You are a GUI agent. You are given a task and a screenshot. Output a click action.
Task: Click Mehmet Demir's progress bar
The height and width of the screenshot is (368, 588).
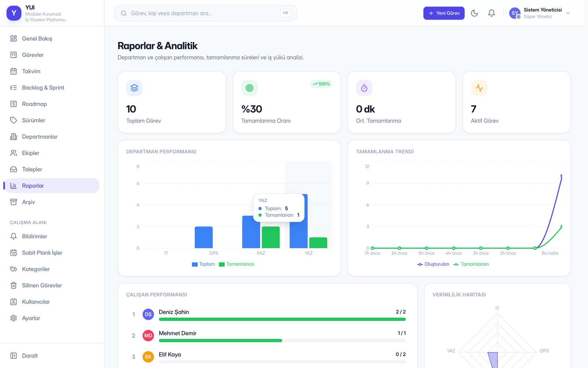click(x=282, y=341)
